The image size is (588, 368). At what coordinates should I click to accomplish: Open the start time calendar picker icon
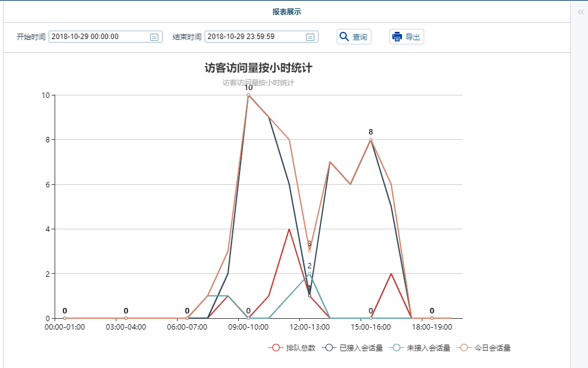pyautogui.click(x=154, y=37)
